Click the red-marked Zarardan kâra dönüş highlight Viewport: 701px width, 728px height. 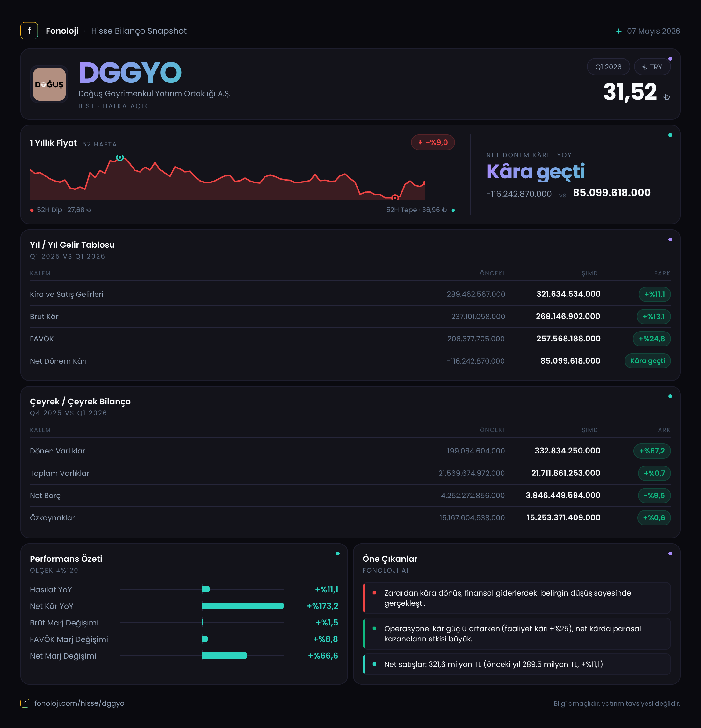(x=517, y=598)
